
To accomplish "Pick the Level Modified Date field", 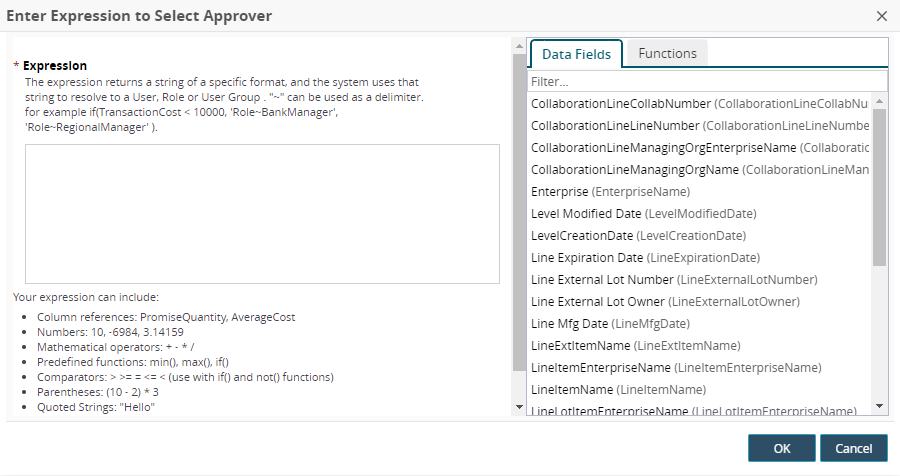I will click(643, 213).
